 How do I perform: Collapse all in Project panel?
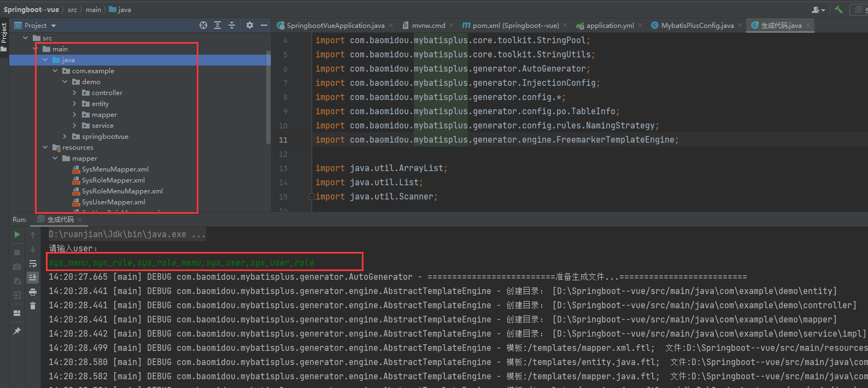coord(232,25)
